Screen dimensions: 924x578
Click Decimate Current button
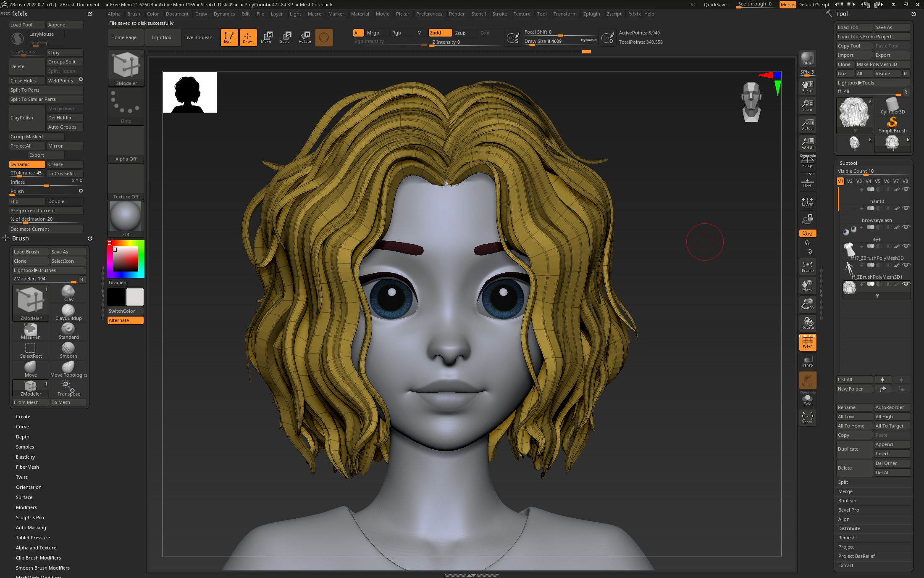(46, 229)
